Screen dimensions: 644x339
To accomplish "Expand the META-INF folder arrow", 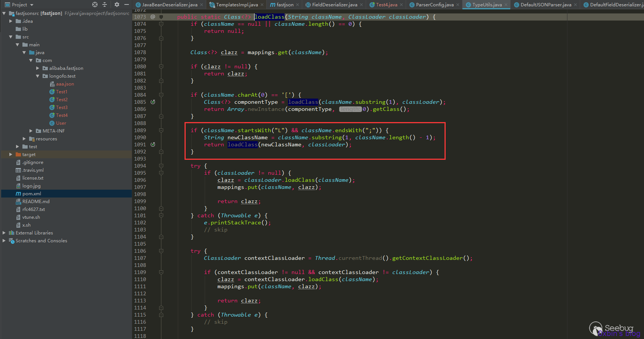I will pos(31,131).
